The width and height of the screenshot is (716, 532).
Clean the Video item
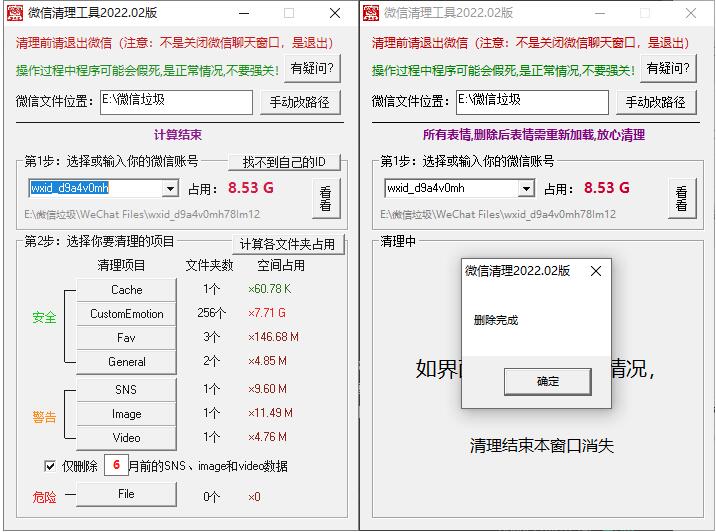[126, 438]
